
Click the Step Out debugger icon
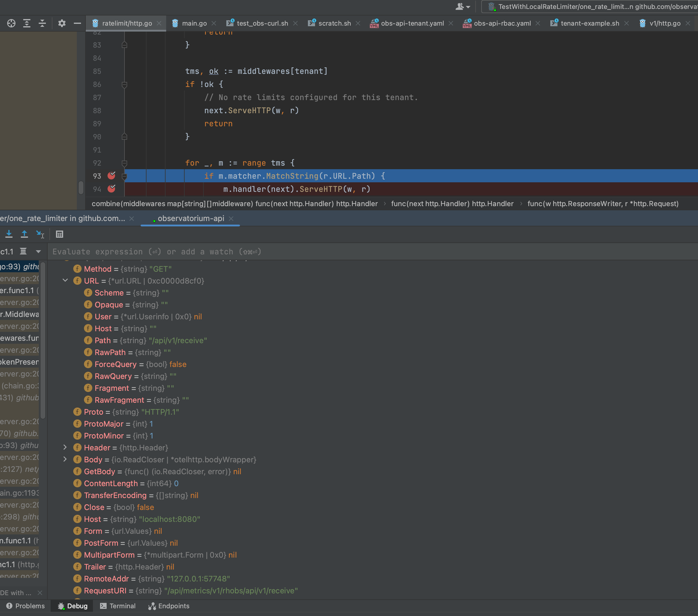click(24, 234)
